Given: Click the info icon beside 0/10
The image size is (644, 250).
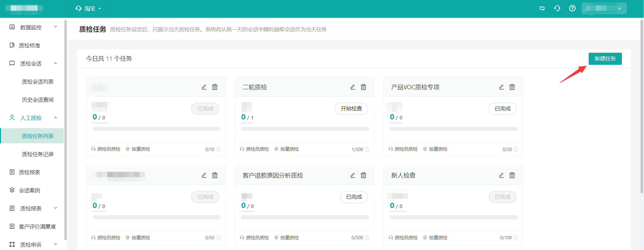Looking at the screenshot, I should [x=218, y=149].
